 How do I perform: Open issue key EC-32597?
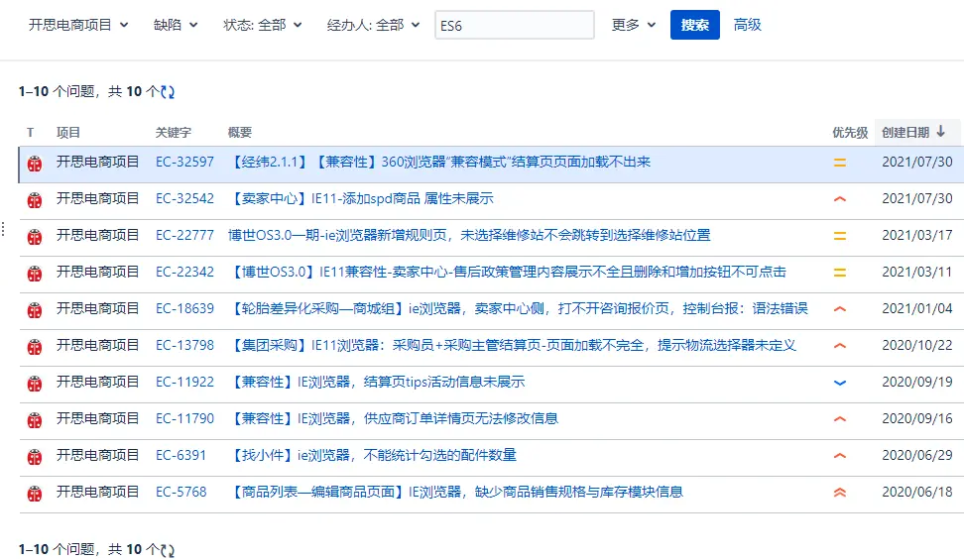(184, 163)
